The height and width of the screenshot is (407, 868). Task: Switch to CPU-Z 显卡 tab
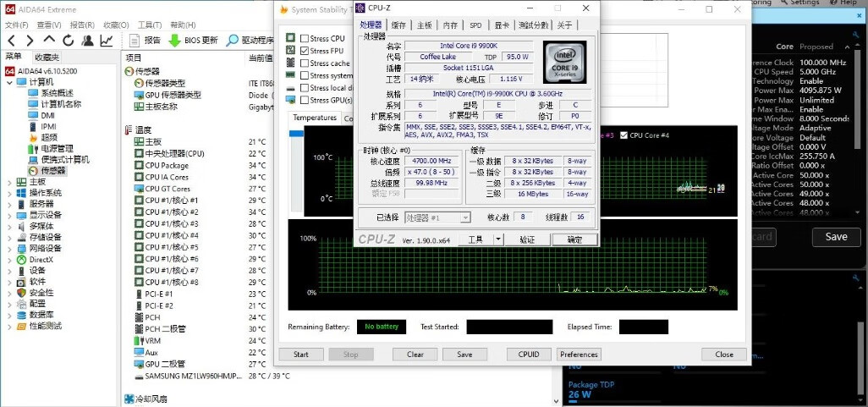point(502,25)
